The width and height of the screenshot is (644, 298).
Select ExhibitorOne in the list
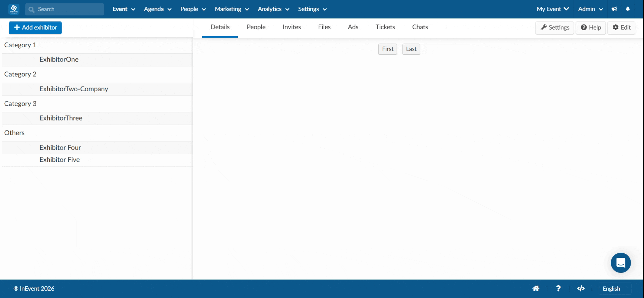pyautogui.click(x=97, y=60)
